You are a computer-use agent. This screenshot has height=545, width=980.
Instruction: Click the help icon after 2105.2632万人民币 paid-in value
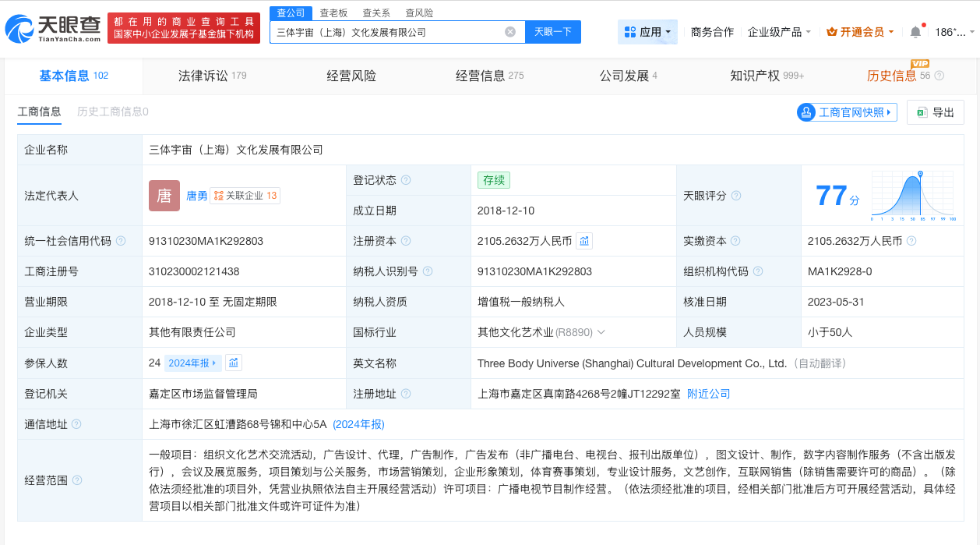click(x=911, y=241)
